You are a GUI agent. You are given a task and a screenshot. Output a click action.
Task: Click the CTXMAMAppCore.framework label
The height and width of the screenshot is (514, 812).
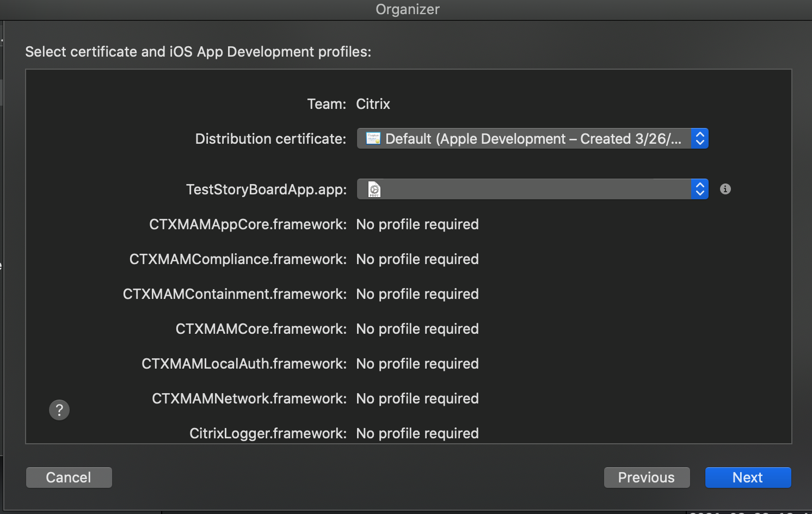[248, 224]
